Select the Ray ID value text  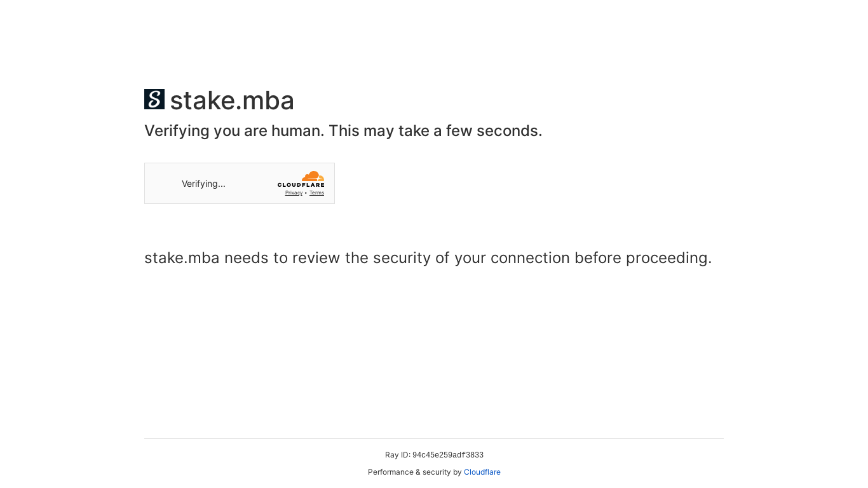click(x=448, y=455)
